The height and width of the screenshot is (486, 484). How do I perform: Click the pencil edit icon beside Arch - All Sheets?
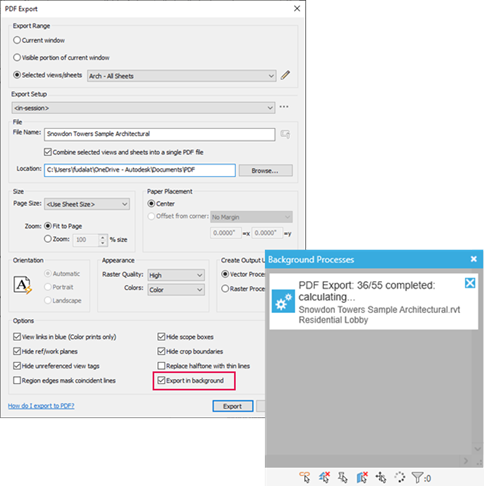285,75
